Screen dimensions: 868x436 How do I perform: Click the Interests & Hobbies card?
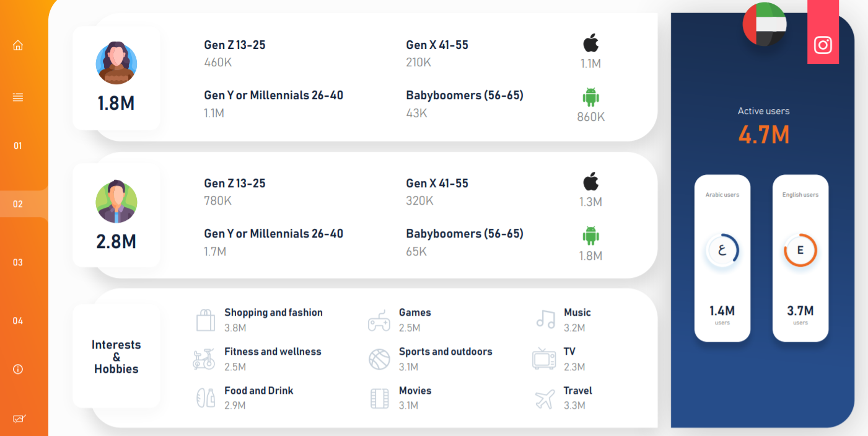tap(116, 357)
